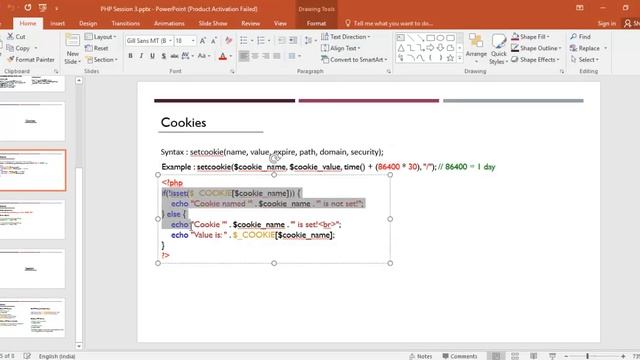Increase font size with the larger A
The width and height of the screenshot is (640, 360).
(x=203, y=41)
